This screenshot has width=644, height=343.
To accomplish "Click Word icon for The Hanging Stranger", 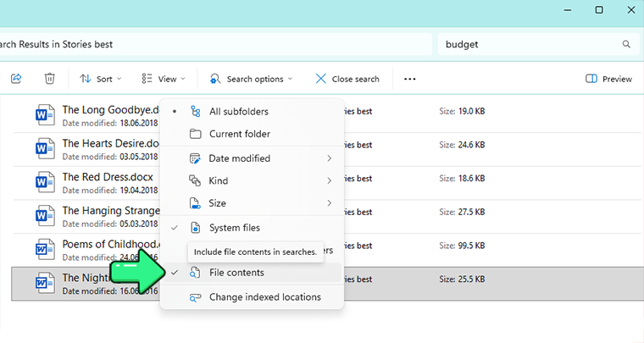I will 45,216.
